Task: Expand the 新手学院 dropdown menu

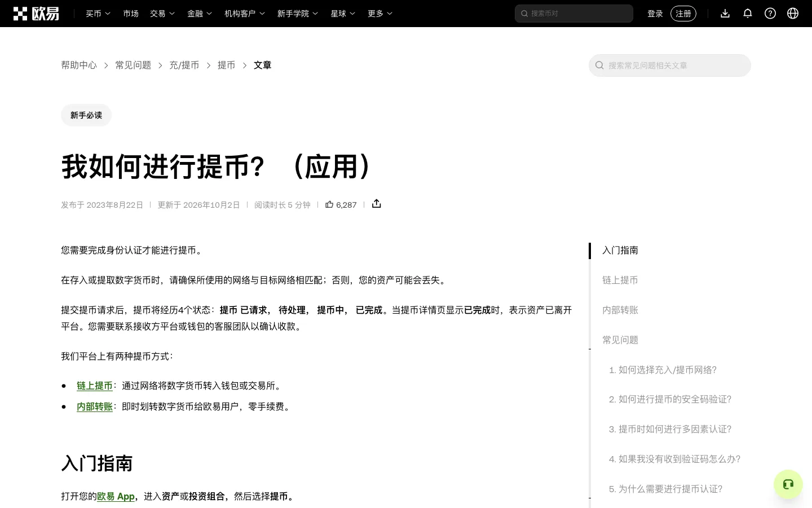Action: [x=298, y=14]
